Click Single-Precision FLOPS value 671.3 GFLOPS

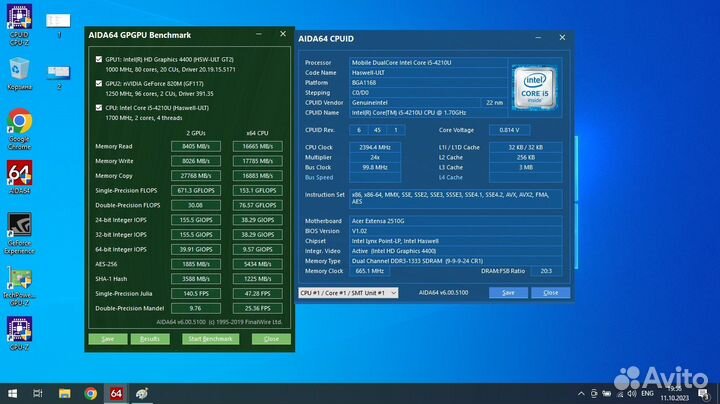tap(196, 191)
